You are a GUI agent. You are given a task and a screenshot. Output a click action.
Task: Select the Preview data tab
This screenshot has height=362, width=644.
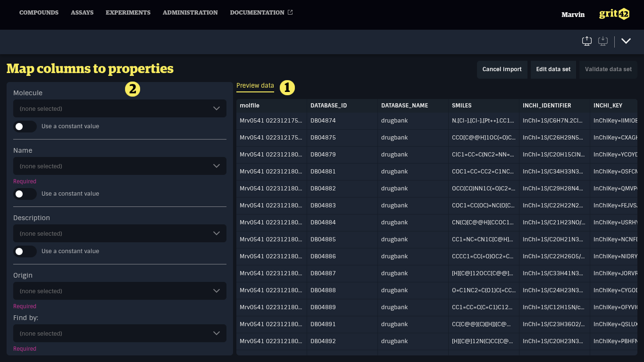point(255,85)
